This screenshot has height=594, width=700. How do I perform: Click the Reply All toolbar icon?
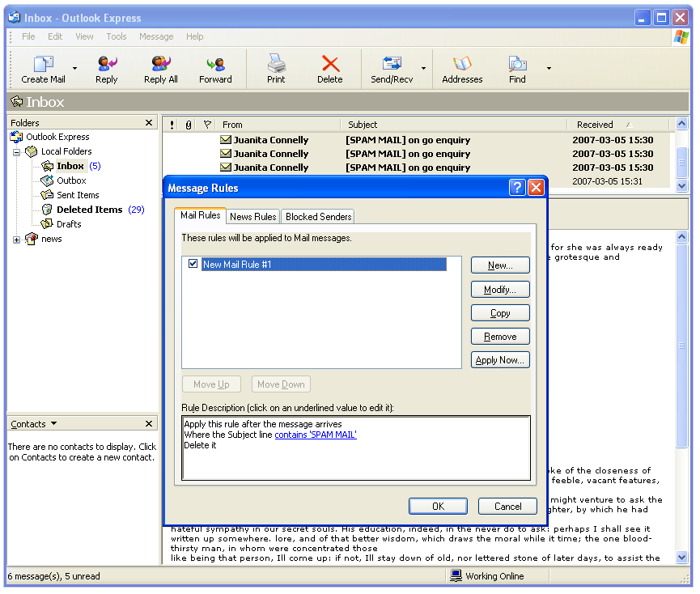(160, 65)
